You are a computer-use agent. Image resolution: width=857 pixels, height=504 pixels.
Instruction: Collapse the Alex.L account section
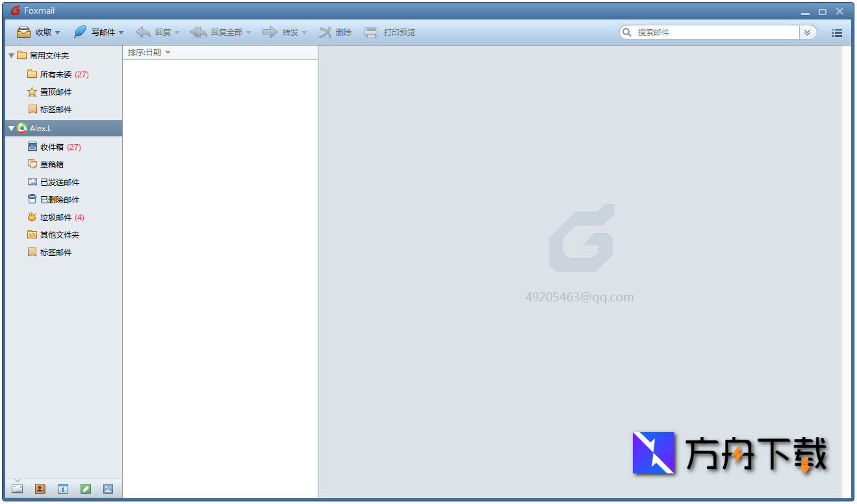coord(11,128)
